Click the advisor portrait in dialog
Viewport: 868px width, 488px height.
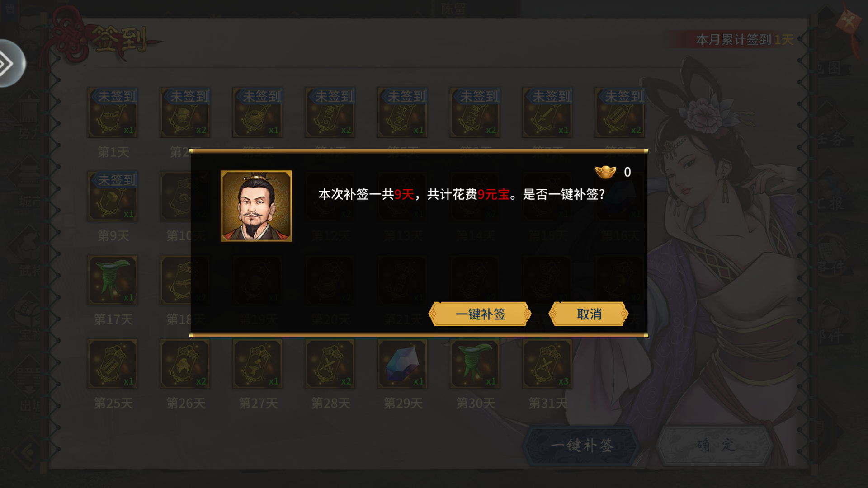pos(256,206)
